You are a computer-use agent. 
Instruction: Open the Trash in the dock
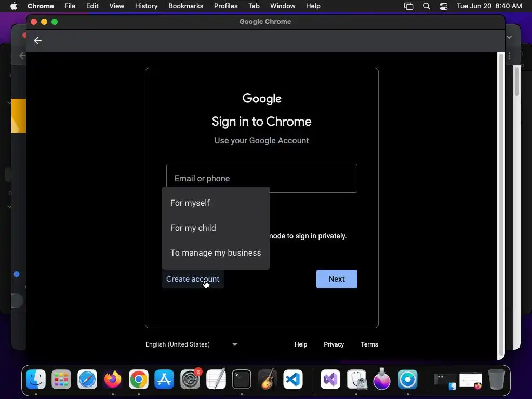coord(496,379)
